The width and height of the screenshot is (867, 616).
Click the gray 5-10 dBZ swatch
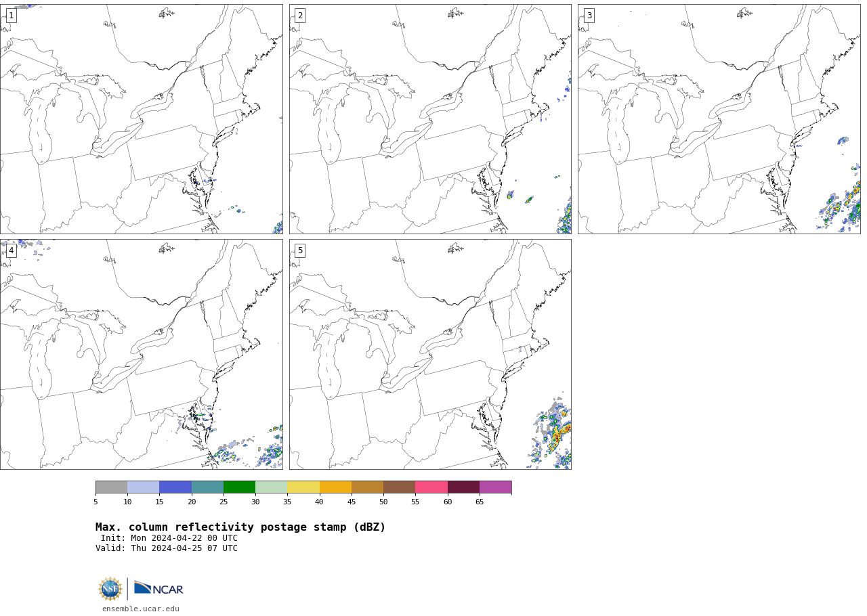click(111, 487)
